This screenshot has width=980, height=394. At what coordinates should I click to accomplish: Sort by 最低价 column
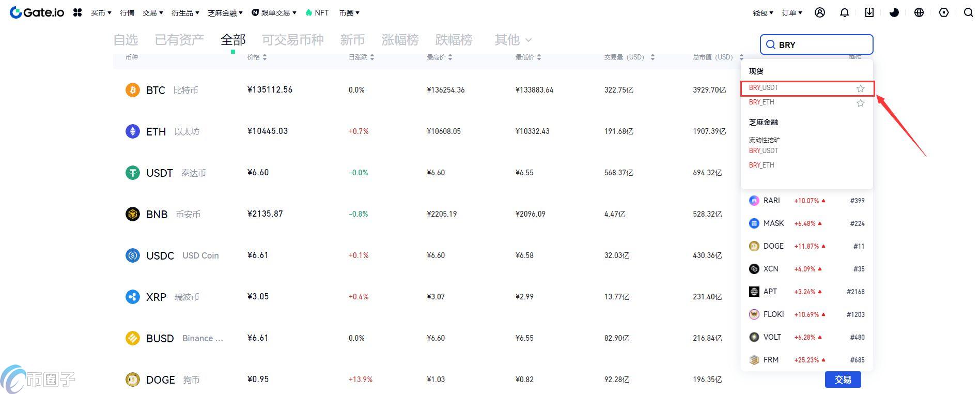coord(528,57)
